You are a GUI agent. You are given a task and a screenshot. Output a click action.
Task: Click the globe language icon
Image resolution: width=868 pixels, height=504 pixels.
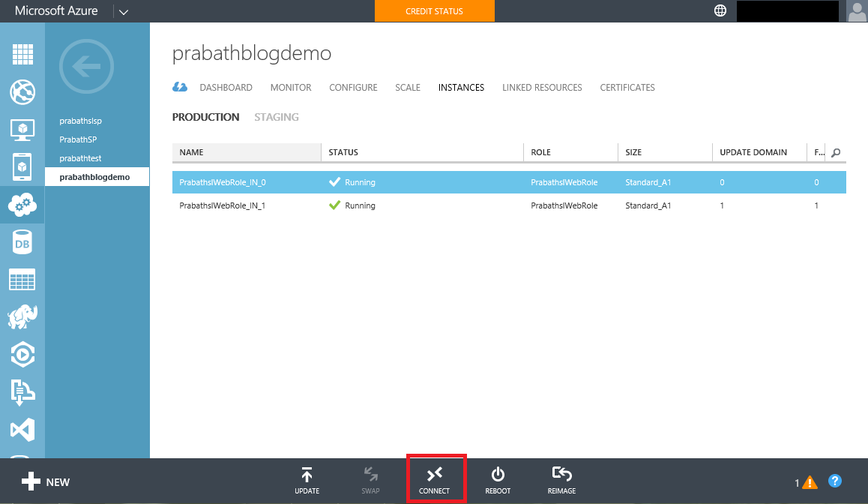click(x=720, y=10)
